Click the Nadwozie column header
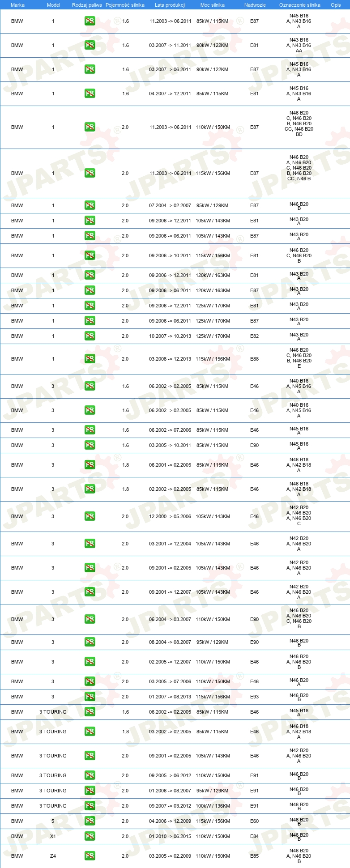The height and width of the screenshot is (868, 350). click(x=255, y=5)
